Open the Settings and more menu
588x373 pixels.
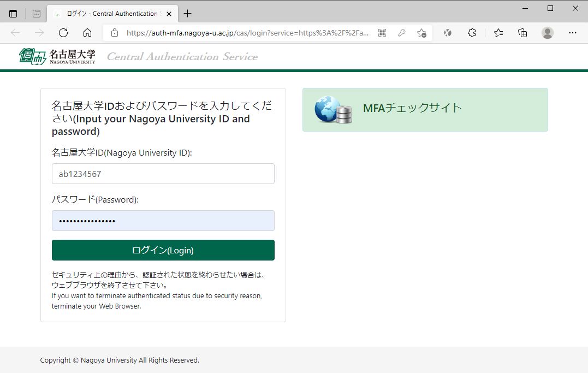[x=572, y=33]
